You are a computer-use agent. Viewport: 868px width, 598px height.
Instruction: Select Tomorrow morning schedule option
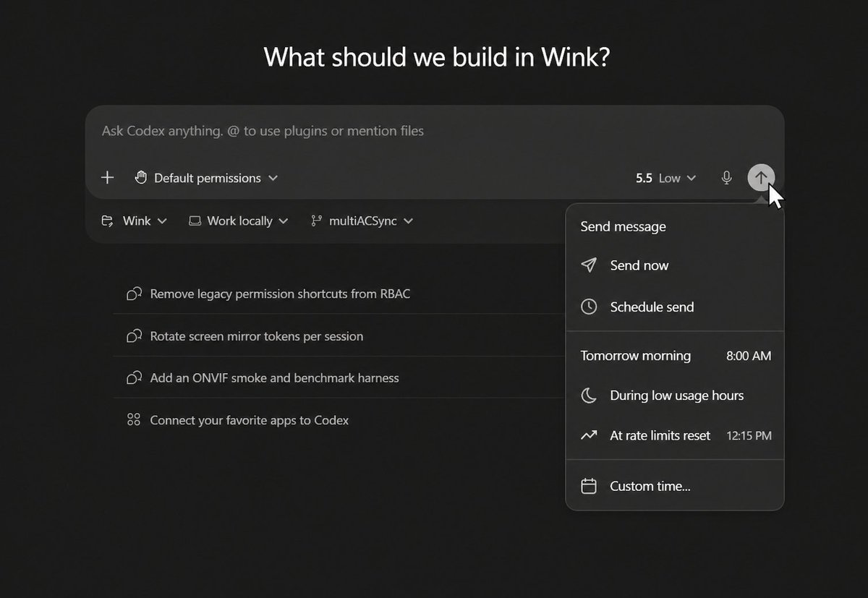(675, 356)
